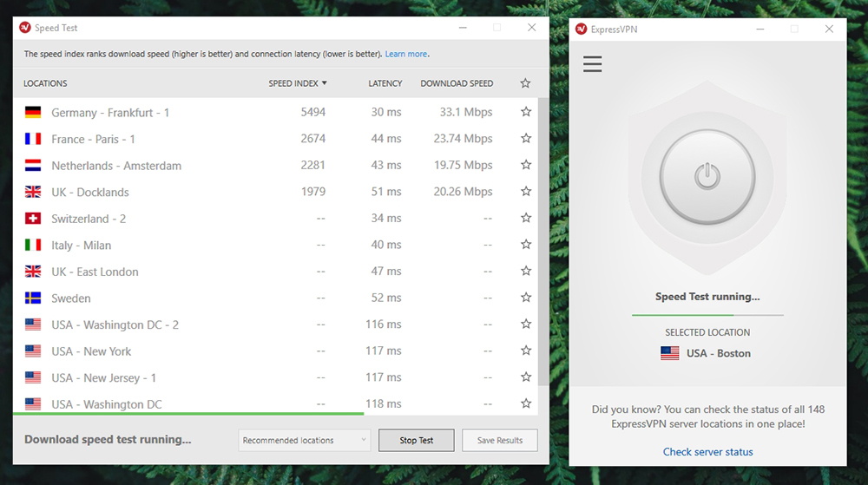Click the favorites star column header
868x485 pixels.
(525, 83)
